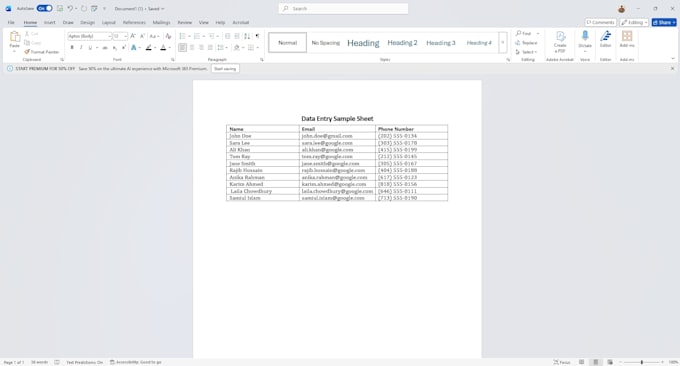Select Center alignment
Image resolution: width=680 pixels, height=366 pixels.
192,47
